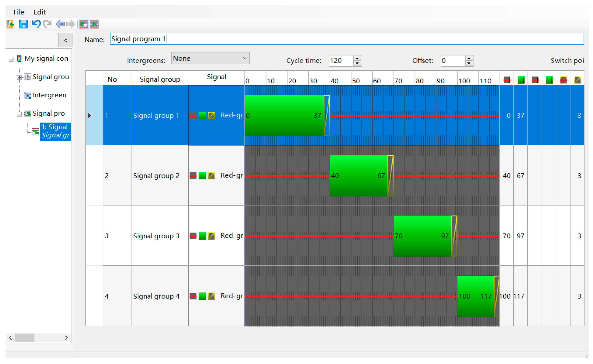Image resolution: width=593 pixels, height=364 pixels.
Task: Click the exit door icon in toolbar
Action: pyautogui.click(x=10, y=24)
